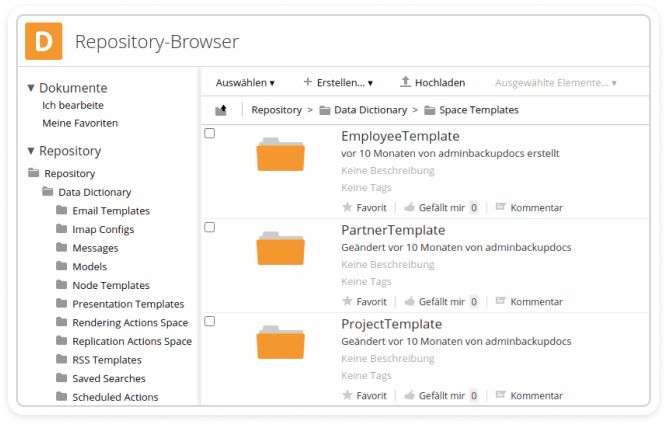Tick the PartnerTemplate checkbox
This screenshot has height=425, width=667.
[210, 227]
